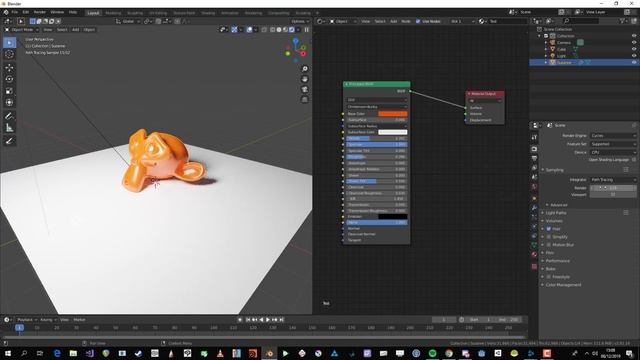Expand the Color Management panel
This screenshot has width=640, height=360.
(563, 285)
